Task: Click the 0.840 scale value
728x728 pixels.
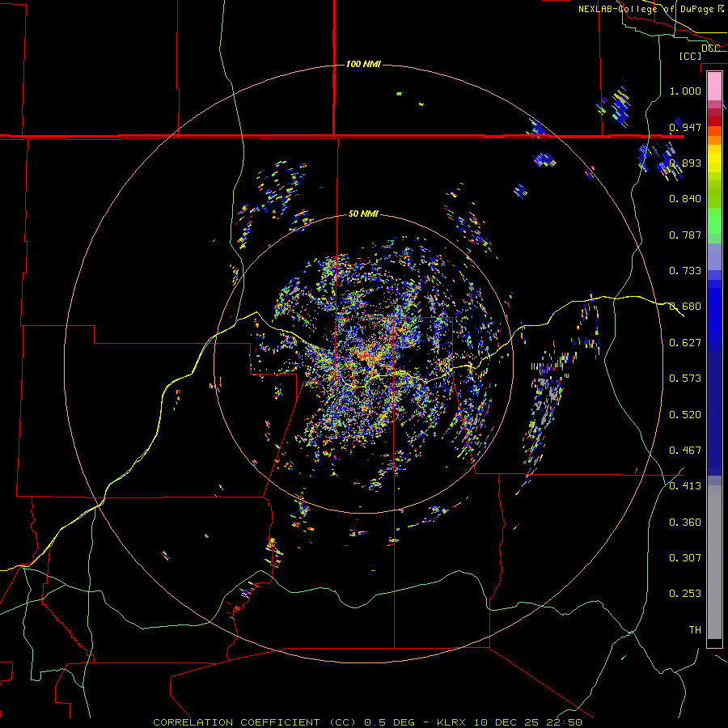Action: pyautogui.click(x=685, y=199)
